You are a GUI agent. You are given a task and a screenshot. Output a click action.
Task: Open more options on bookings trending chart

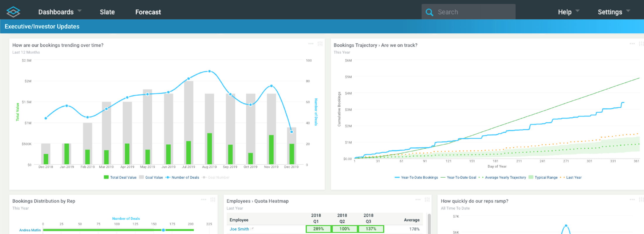pos(311,44)
